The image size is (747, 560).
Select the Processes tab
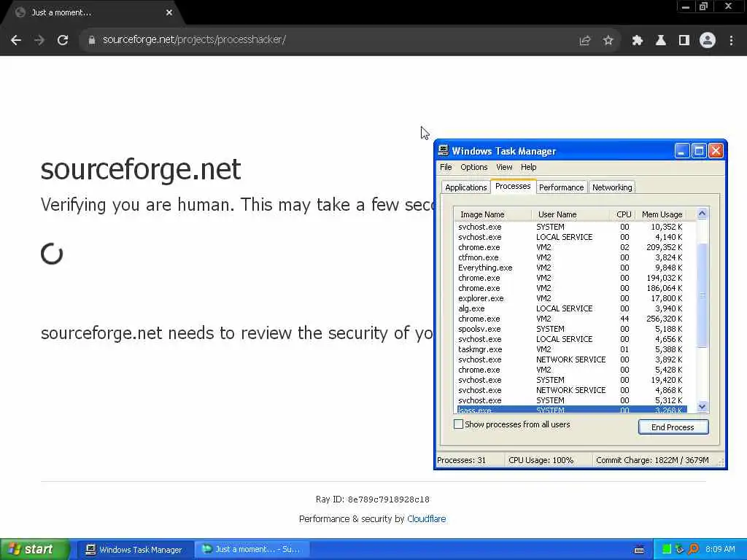(513, 186)
